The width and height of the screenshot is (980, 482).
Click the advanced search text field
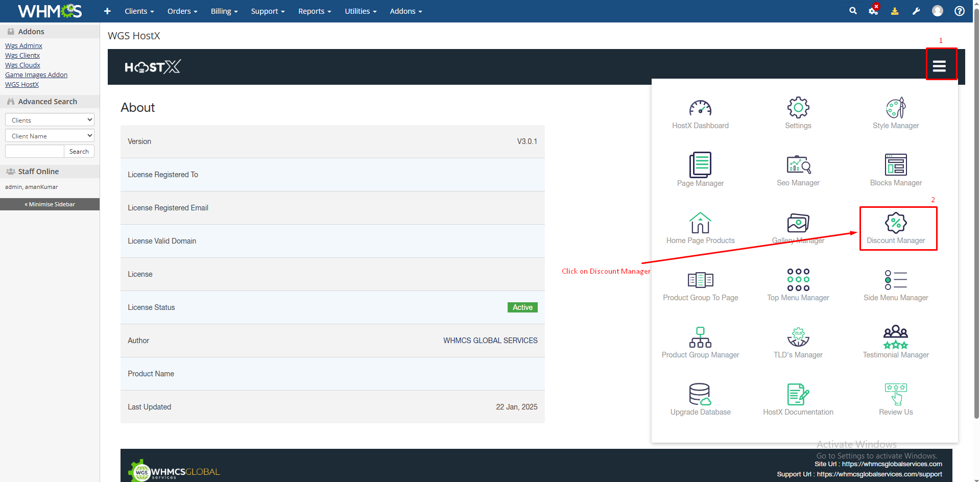click(34, 152)
